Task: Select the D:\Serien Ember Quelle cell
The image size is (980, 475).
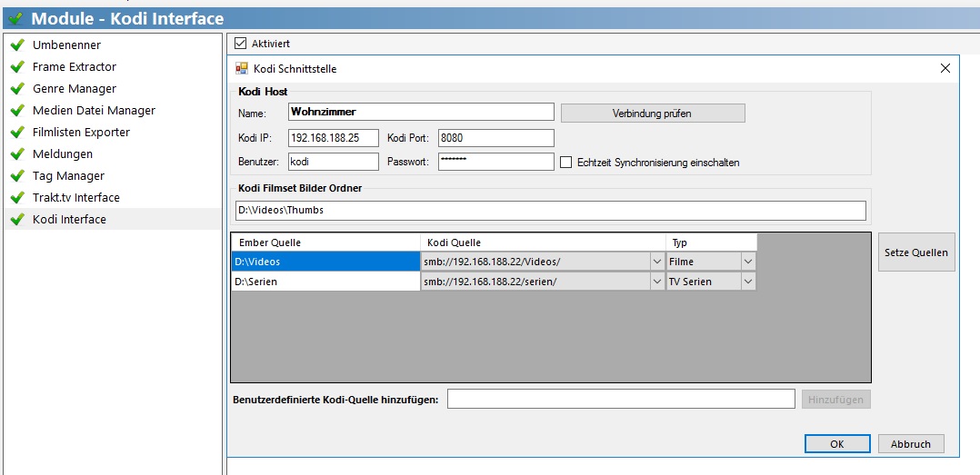Action: 325,282
